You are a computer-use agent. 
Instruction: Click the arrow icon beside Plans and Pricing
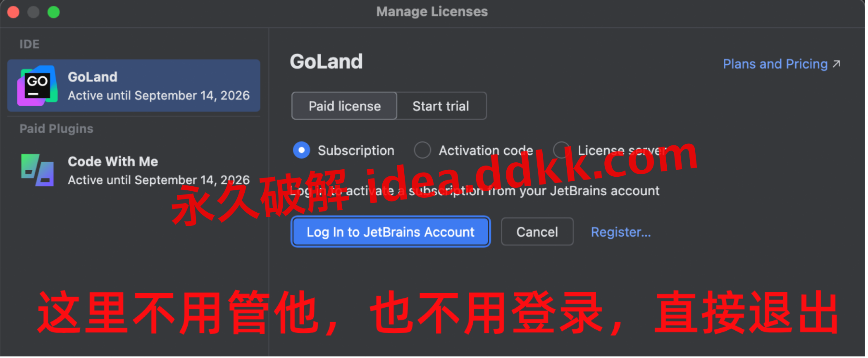pyautogui.click(x=836, y=64)
